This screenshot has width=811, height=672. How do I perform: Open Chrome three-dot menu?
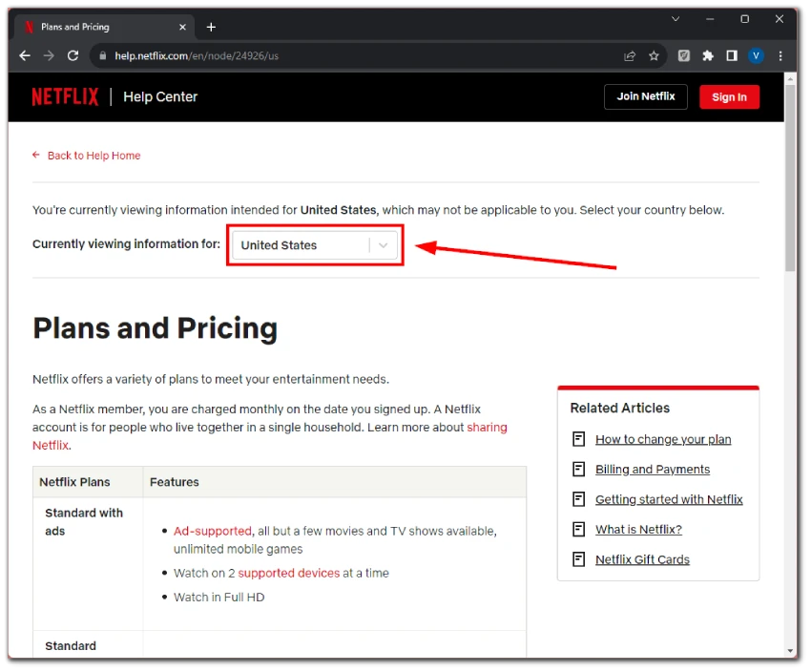780,56
